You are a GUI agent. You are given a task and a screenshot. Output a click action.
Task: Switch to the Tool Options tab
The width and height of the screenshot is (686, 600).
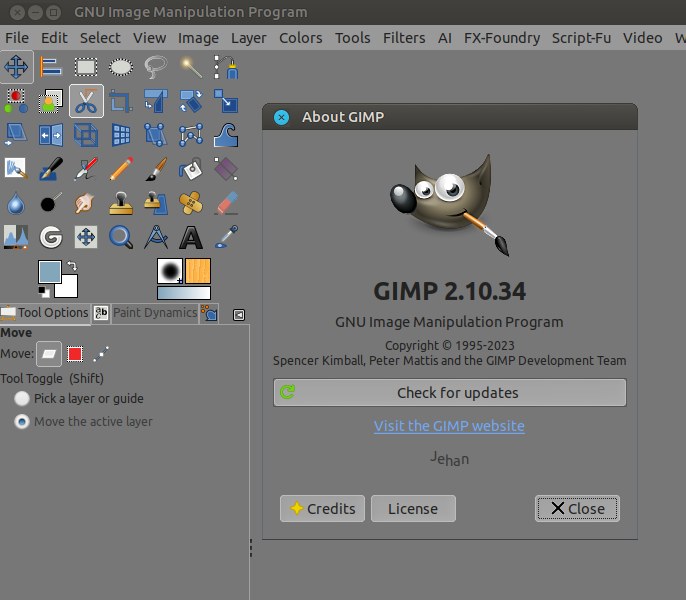click(x=45, y=313)
